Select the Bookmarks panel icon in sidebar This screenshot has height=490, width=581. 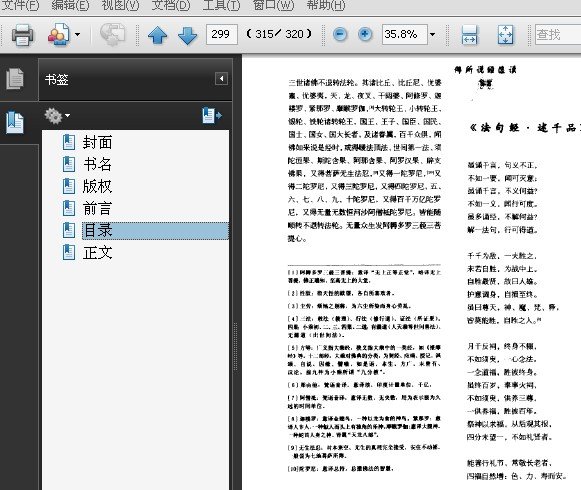point(15,122)
